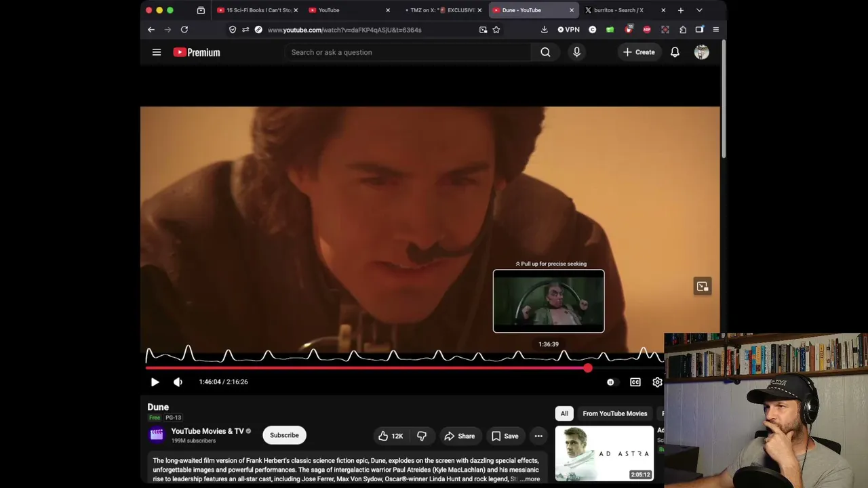Share the Dune video
This screenshot has width=868, height=488.
tap(459, 436)
